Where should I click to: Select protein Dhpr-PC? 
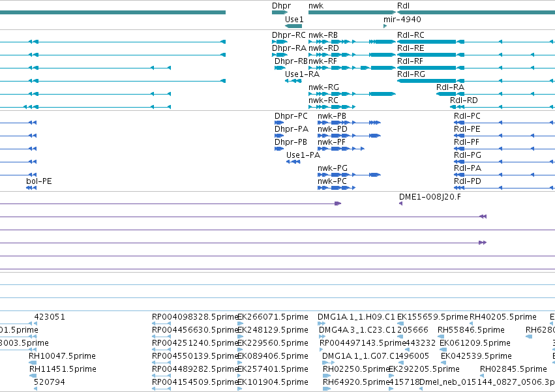pyautogui.click(x=279, y=123)
